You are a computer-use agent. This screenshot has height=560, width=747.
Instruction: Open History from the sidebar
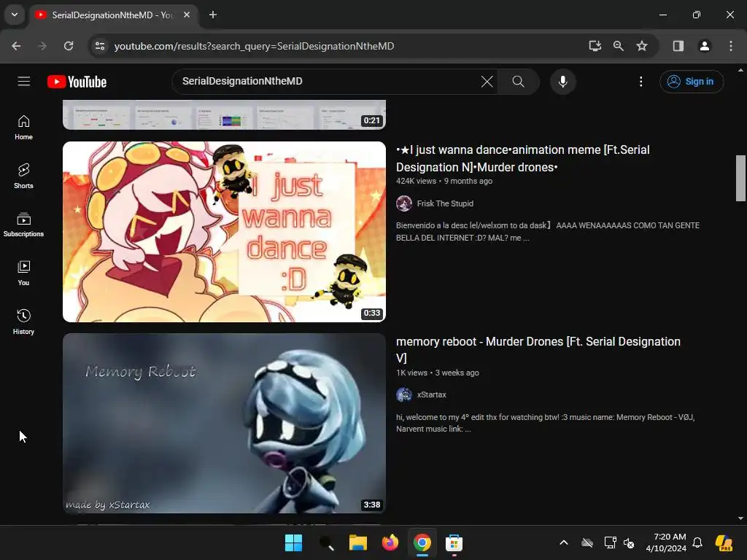23,322
